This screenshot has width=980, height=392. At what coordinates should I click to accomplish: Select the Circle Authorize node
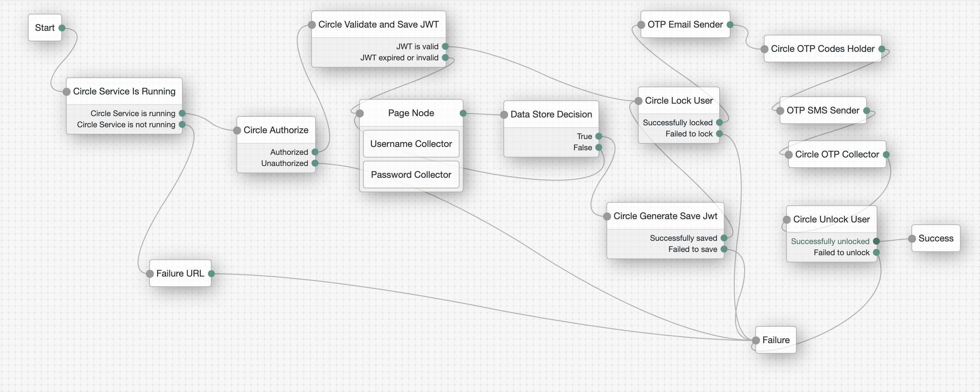276,130
